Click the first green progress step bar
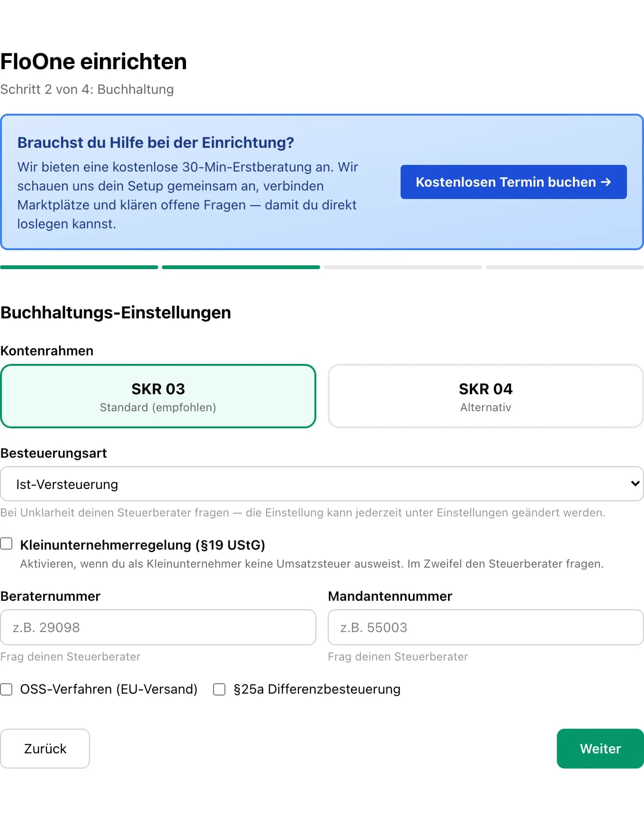This screenshot has width=644, height=814. (x=79, y=267)
